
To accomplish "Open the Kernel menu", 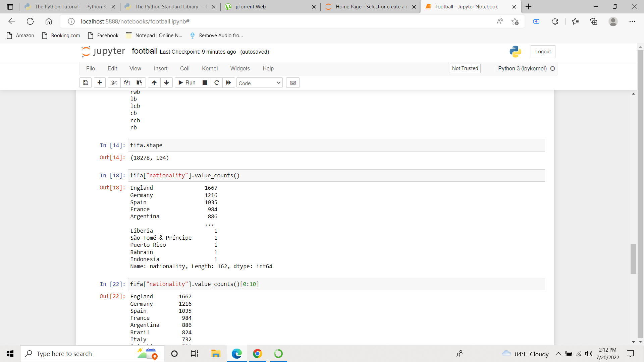I will click(x=210, y=68).
